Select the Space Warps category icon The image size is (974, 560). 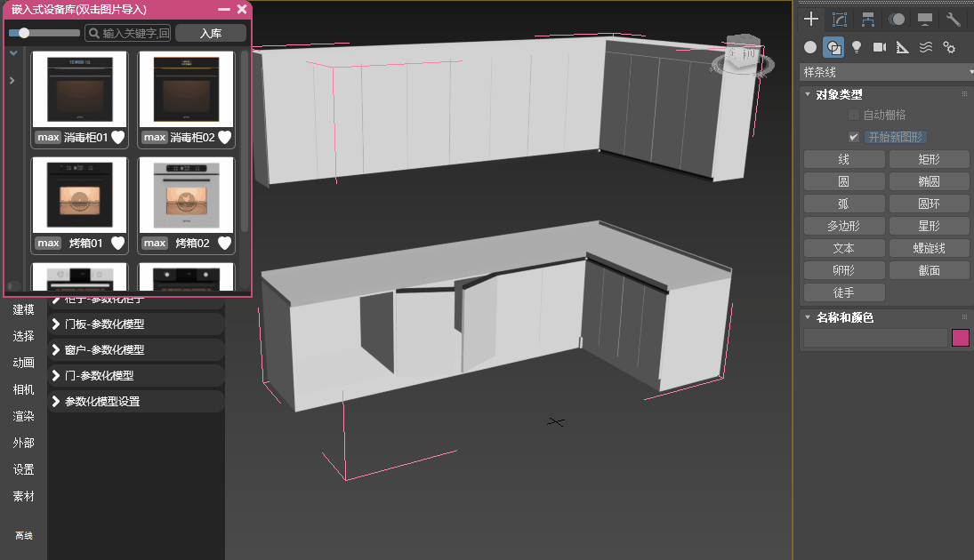pyautogui.click(x=926, y=47)
